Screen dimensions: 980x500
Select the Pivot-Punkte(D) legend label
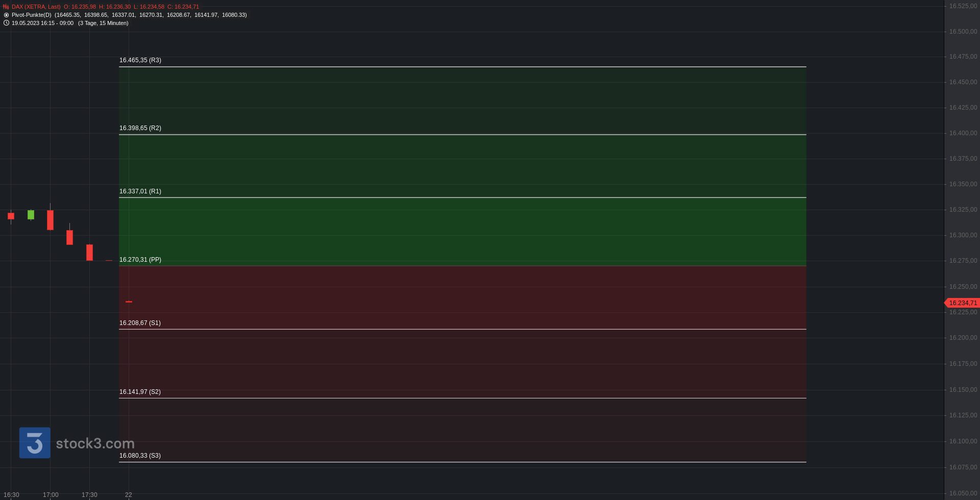32,15
